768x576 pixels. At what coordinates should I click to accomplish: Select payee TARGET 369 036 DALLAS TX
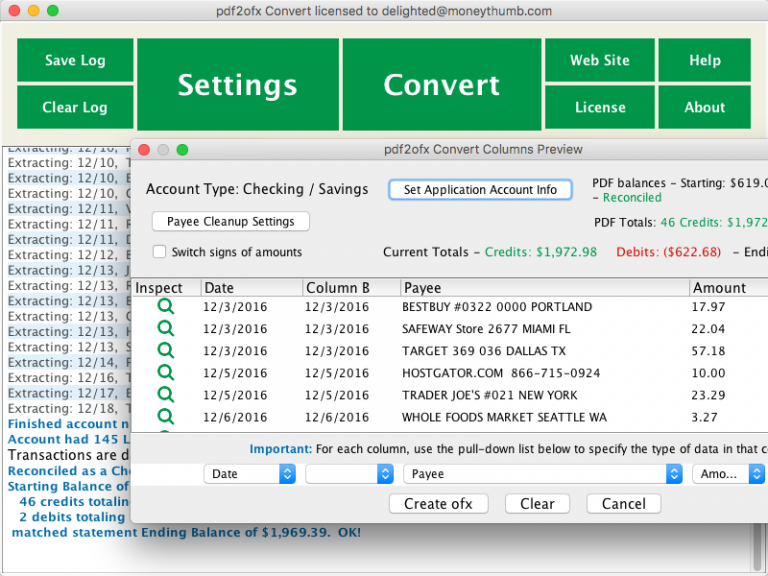pos(484,351)
